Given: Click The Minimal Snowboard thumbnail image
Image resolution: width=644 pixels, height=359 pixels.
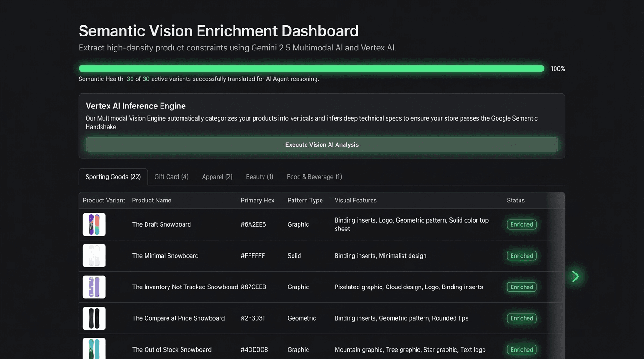Looking at the screenshot, I should point(94,256).
